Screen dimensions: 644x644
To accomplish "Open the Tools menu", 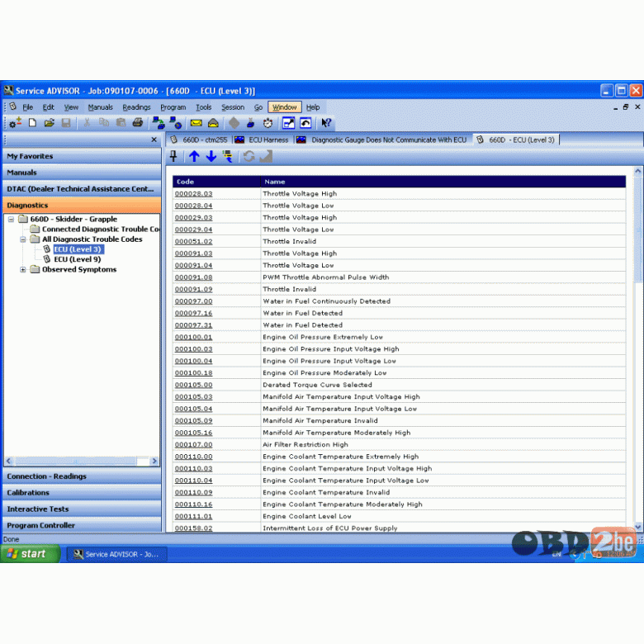I will pyautogui.click(x=203, y=107).
